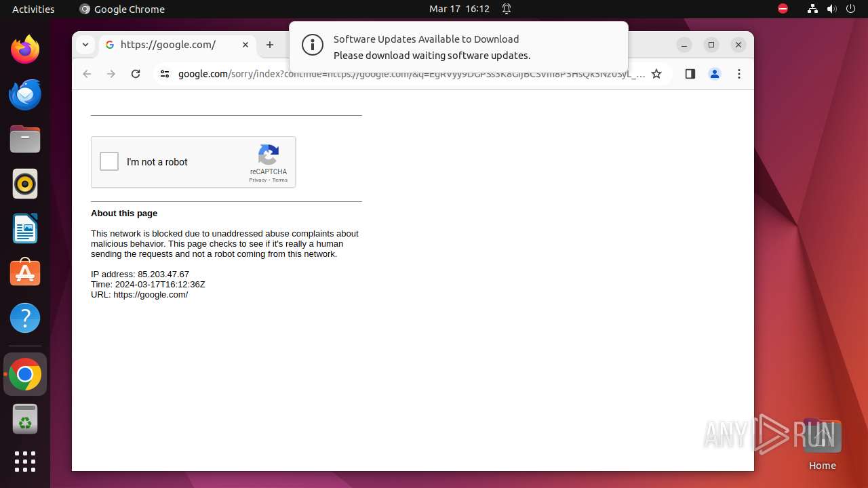Launch LibreOffice Writer from the dock
Image resolution: width=868 pixels, height=488 pixels.
pyautogui.click(x=25, y=229)
